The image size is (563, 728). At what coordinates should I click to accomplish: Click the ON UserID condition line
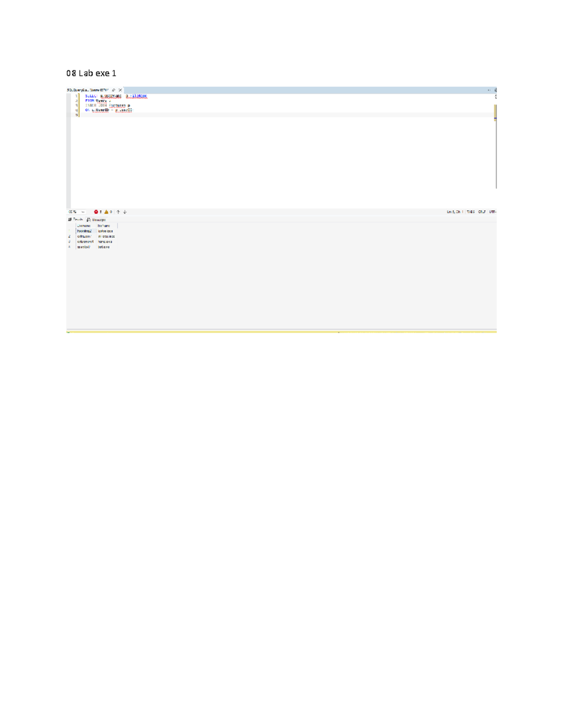pos(108,110)
